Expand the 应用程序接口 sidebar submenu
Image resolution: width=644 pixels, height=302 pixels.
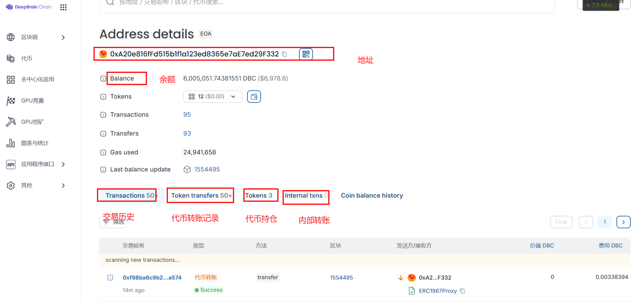pos(63,164)
